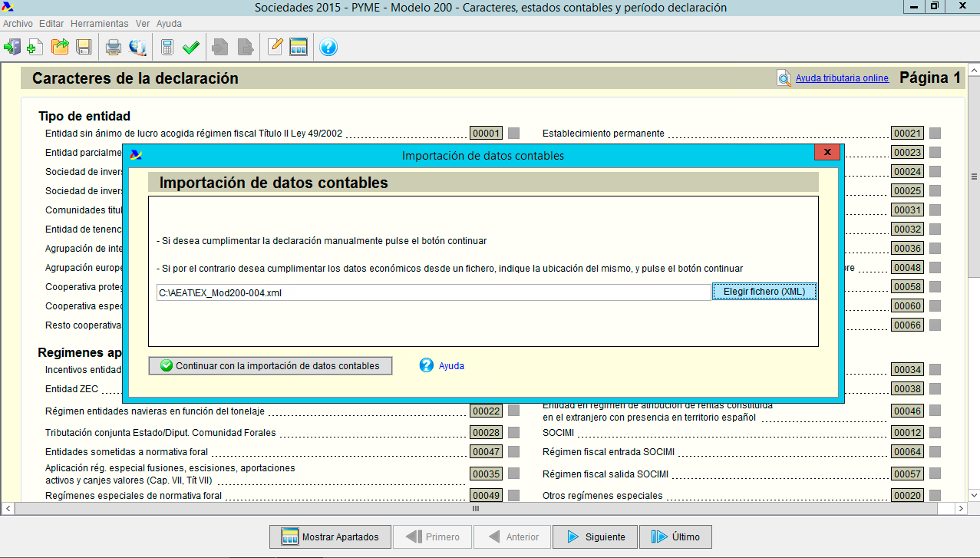Image resolution: width=980 pixels, height=558 pixels.
Task: Print using the printer toolbar icon
Action: click(114, 48)
